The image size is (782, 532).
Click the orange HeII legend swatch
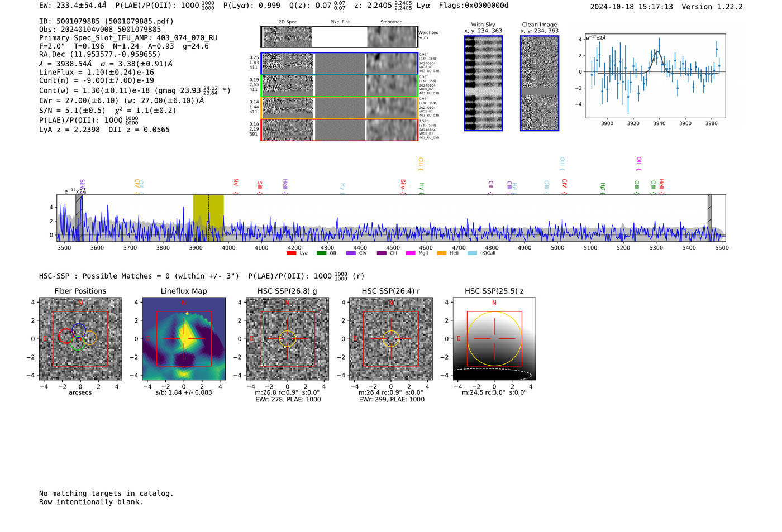(441, 253)
